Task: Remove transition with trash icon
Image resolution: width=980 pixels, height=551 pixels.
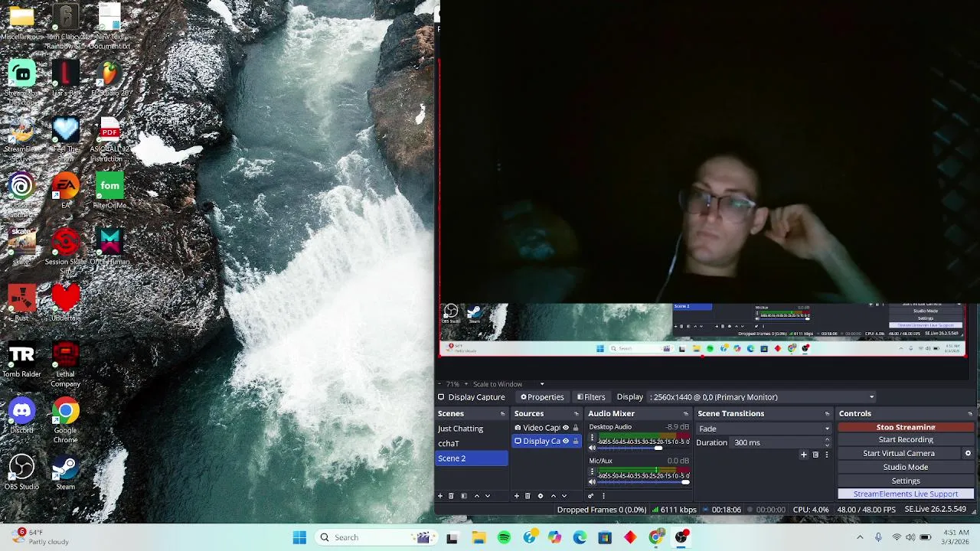Action: [815, 455]
